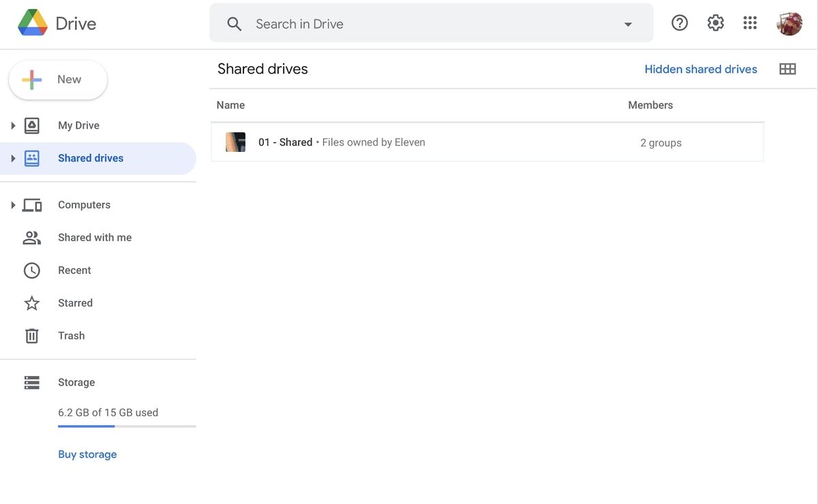Screen dimensions: 818x504
Task: Open the Hidden shared drives link
Action: (x=700, y=68)
